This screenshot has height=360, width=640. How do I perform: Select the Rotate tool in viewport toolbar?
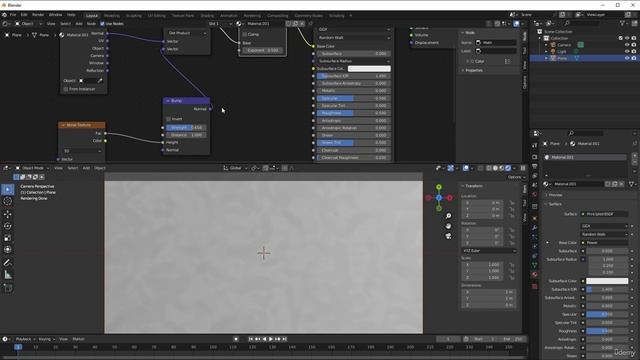[8, 226]
